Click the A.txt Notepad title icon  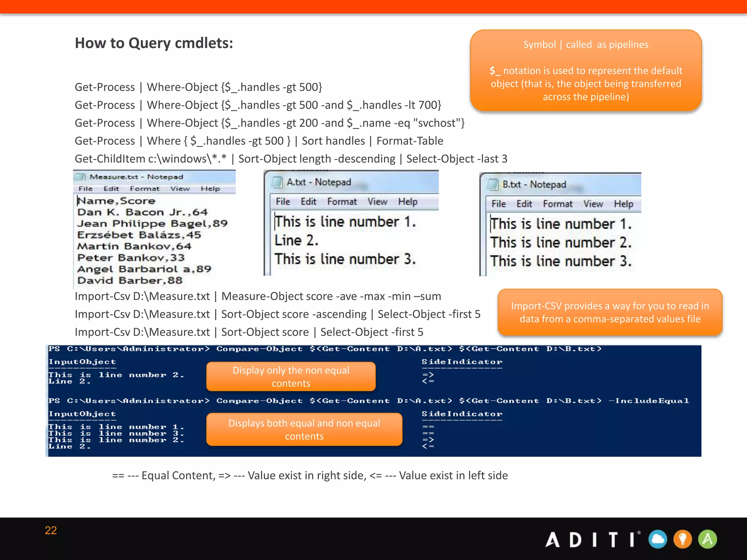[x=278, y=182]
